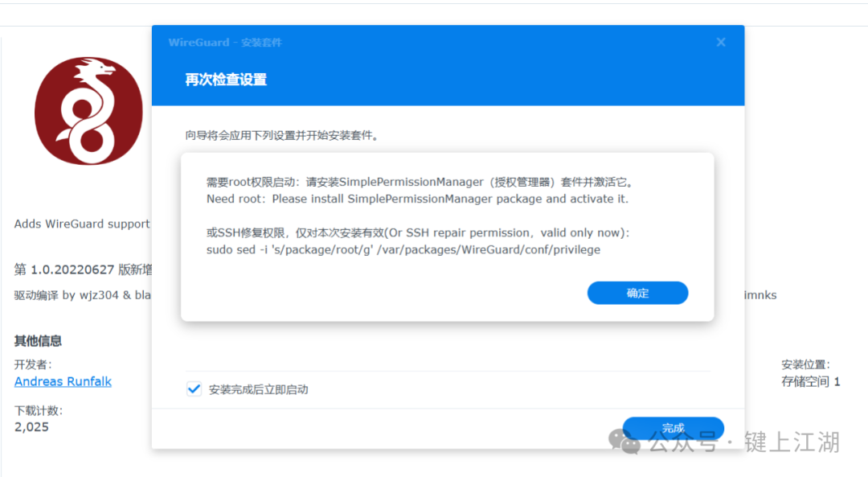
Task: Click the 第 1.0.20220627 版新增 changelog heading
Action: point(83,269)
